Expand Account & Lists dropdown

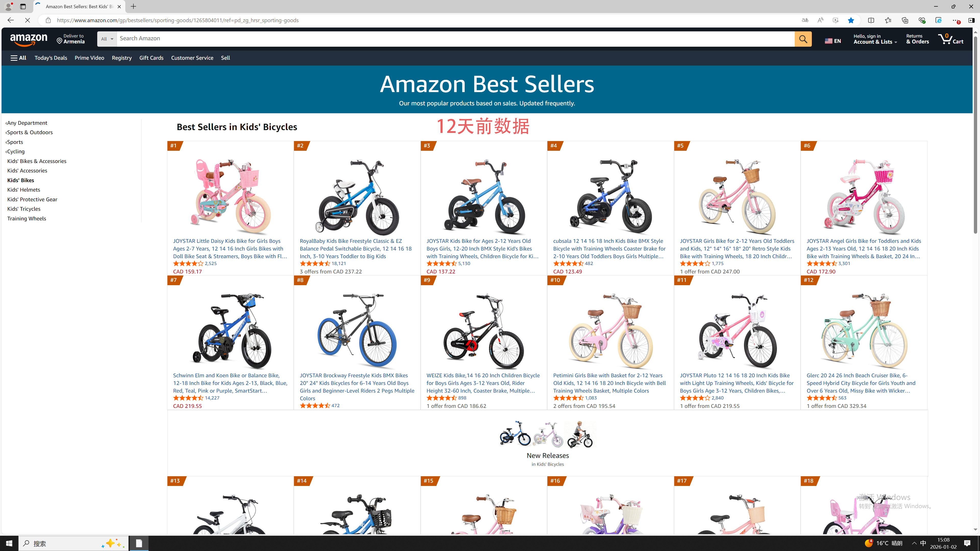point(875,39)
